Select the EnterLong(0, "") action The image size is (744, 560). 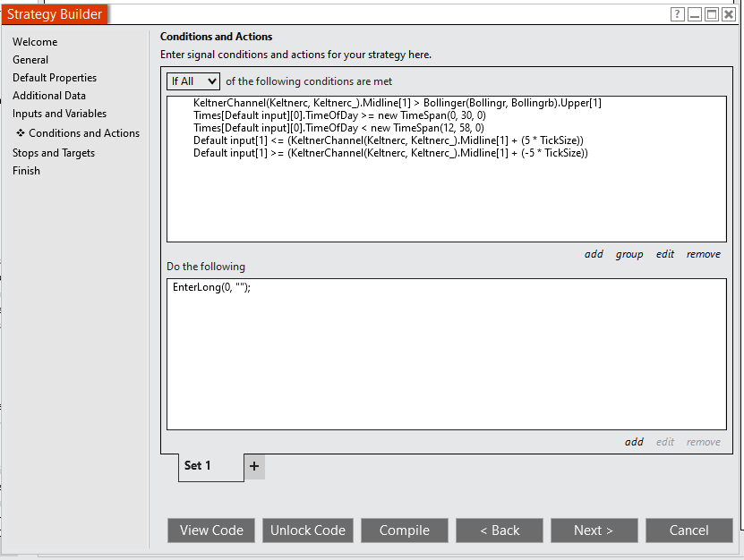coord(211,287)
